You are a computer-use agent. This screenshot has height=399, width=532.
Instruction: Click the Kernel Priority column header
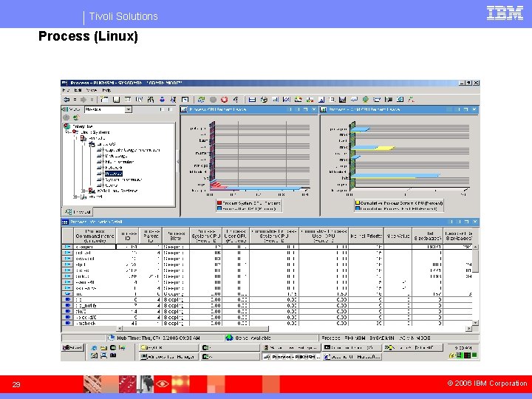click(366, 236)
